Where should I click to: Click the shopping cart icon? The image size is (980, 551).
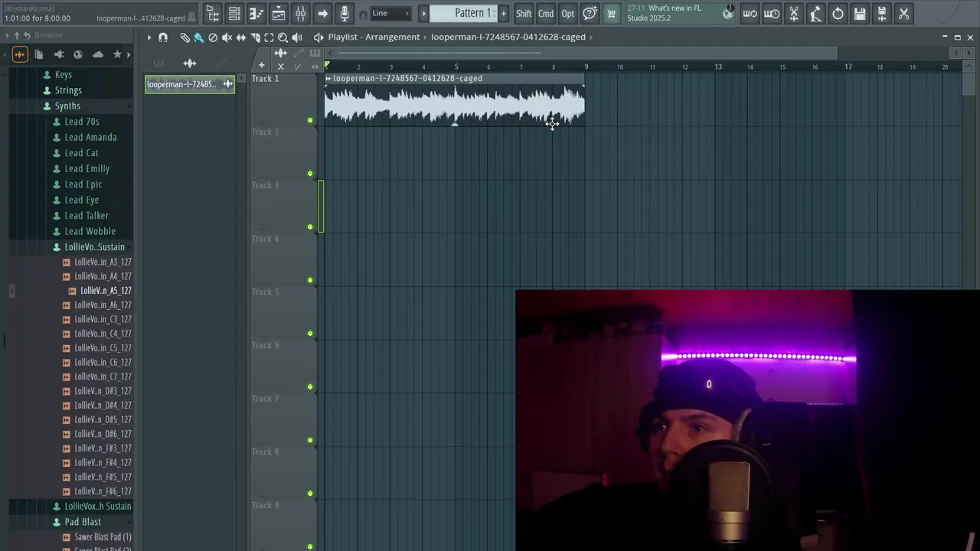point(611,13)
